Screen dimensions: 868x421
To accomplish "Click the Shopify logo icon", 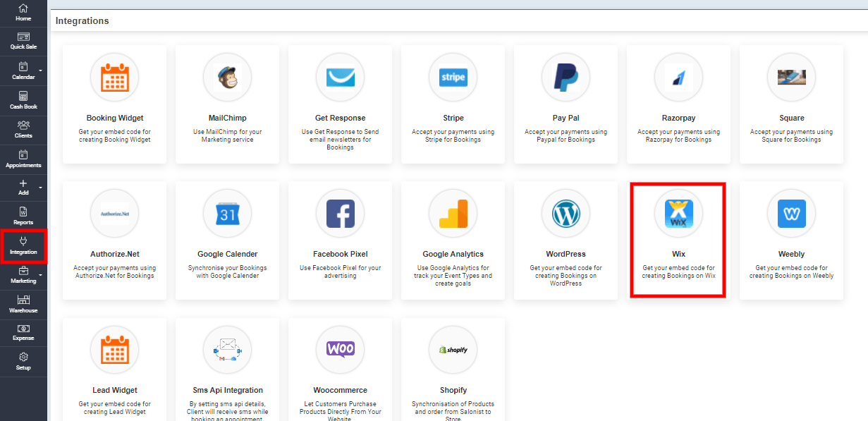I will pos(453,350).
